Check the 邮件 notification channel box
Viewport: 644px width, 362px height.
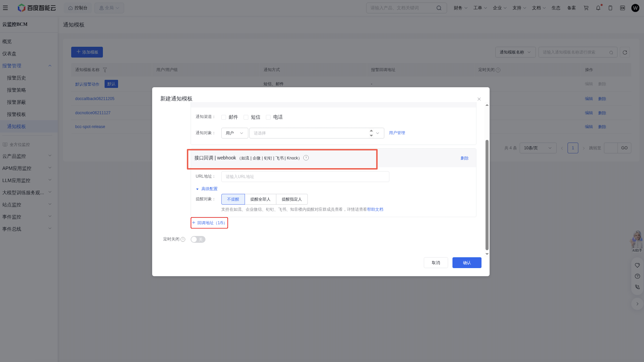click(x=224, y=117)
